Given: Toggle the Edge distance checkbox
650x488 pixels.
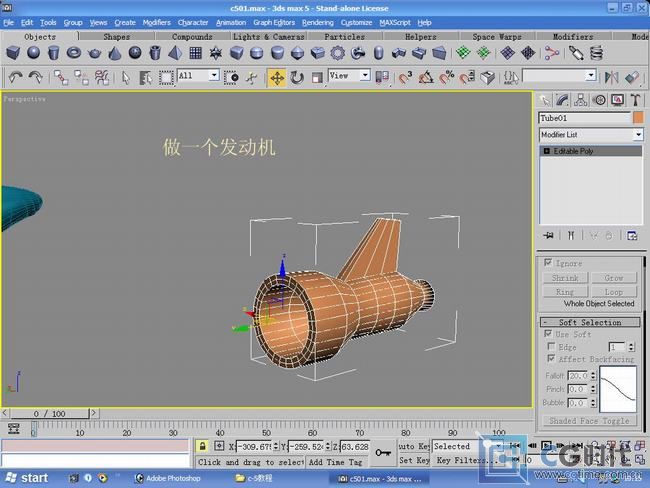Looking at the screenshot, I should tap(551, 346).
